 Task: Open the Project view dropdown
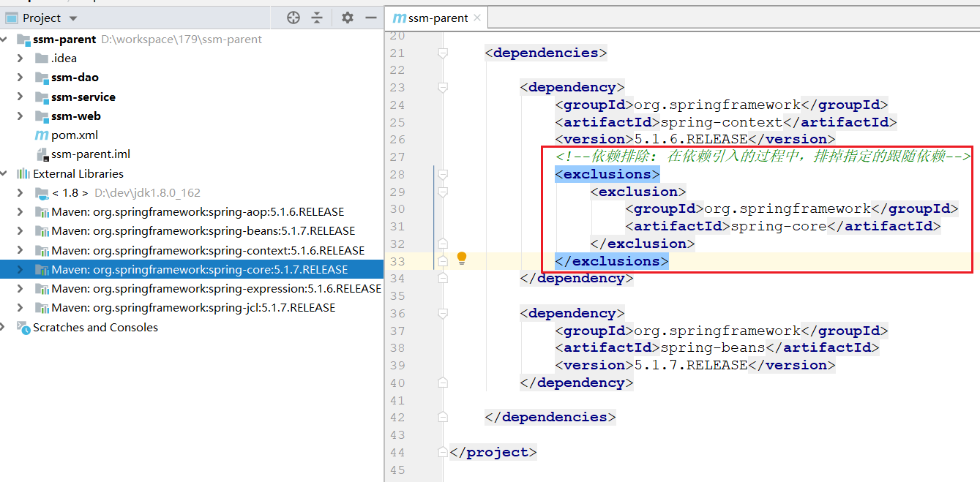[72, 18]
